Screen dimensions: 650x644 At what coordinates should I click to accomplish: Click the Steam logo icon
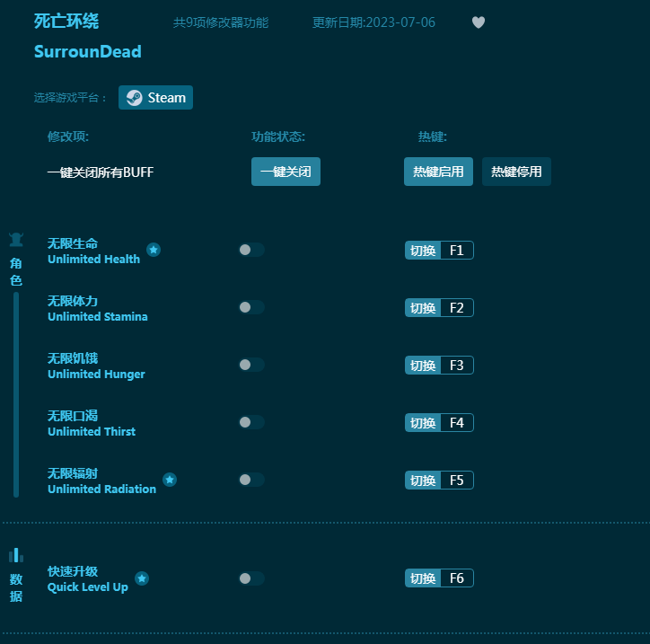(x=135, y=98)
